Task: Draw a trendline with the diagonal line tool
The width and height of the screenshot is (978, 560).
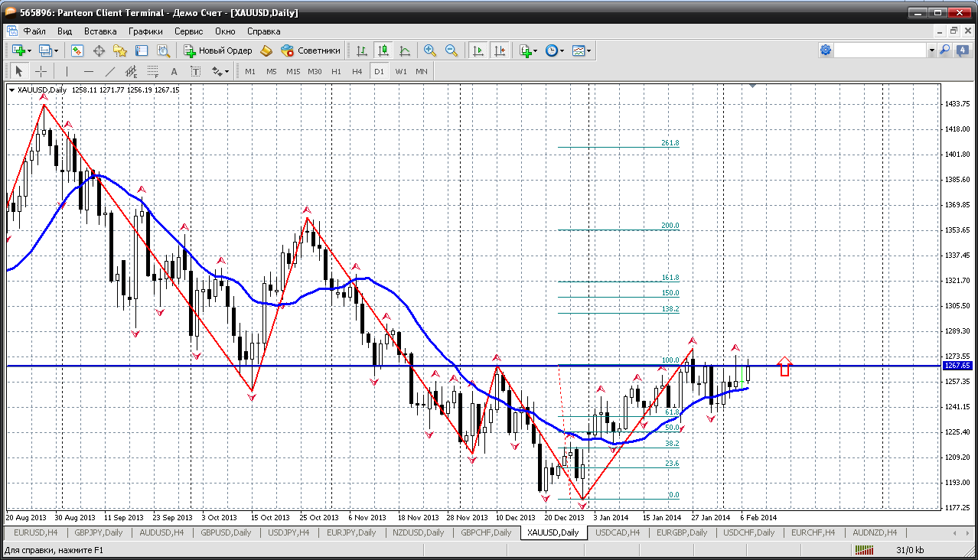Action: pyautogui.click(x=110, y=71)
